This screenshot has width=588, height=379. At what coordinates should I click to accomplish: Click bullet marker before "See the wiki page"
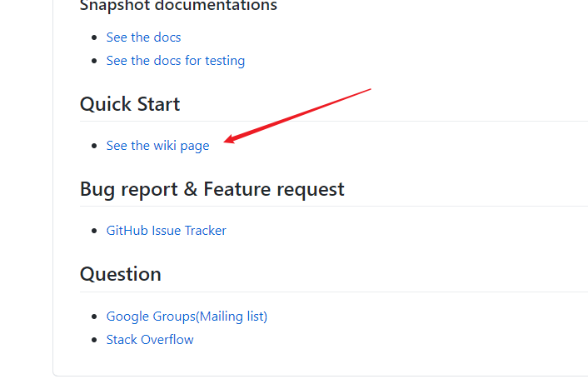tap(95, 147)
